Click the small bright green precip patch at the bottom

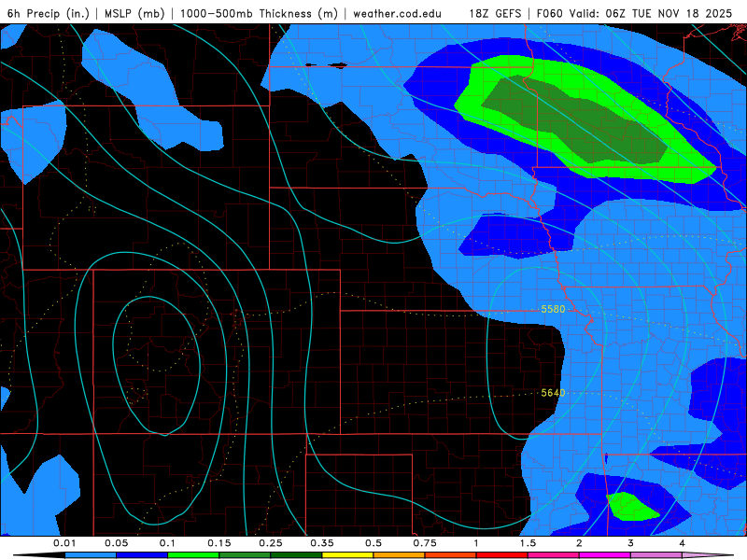pyautogui.click(x=631, y=507)
